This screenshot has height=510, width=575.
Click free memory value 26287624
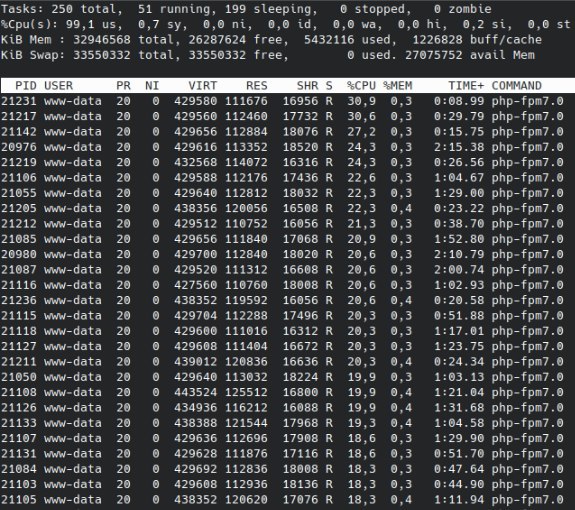[217, 40]
